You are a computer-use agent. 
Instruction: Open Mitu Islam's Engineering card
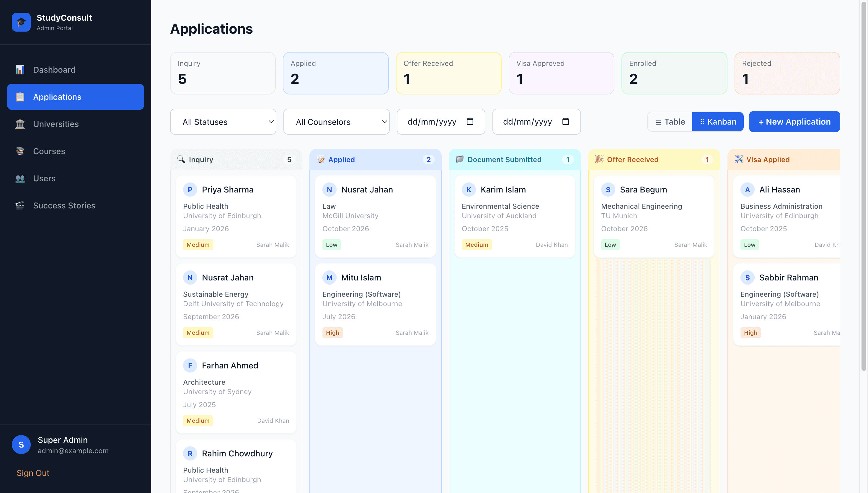click(x=376, y=304)
